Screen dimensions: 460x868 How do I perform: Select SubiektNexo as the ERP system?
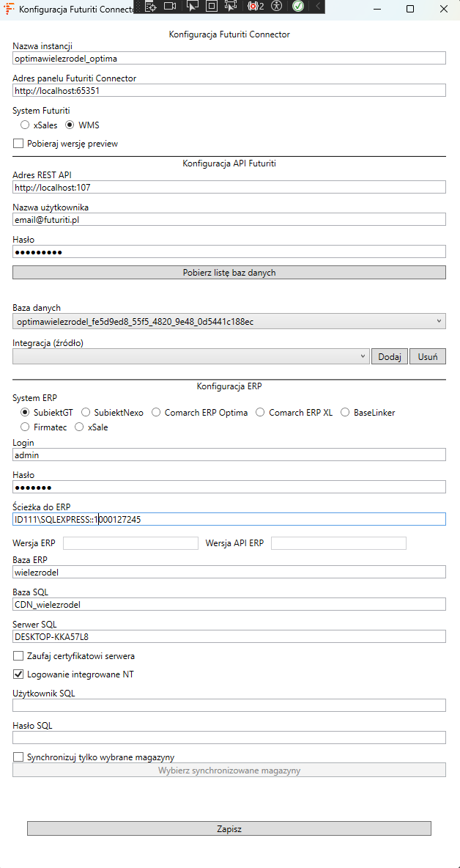[113, 413]
